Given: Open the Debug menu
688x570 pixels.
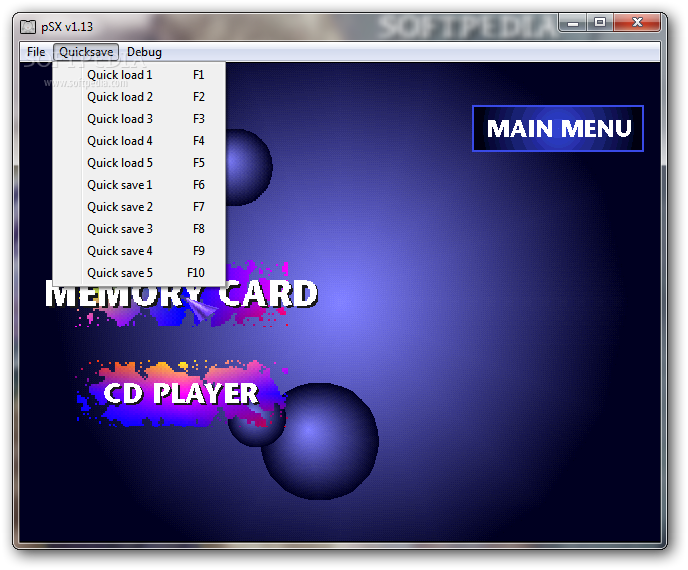Looking at the screenshot, I should click(144, 52).
